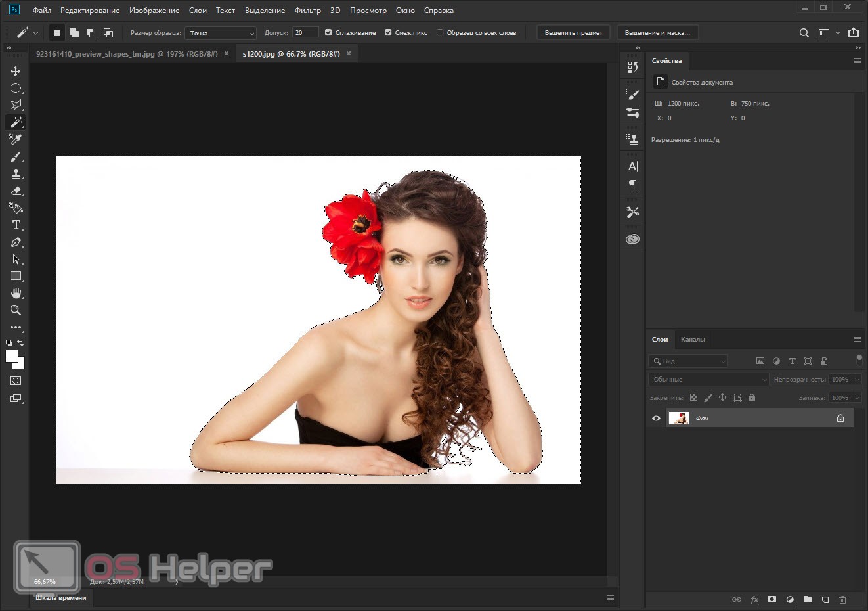Select the Path Selection arrow tool
Screen dimensions: 868x611
16,259
